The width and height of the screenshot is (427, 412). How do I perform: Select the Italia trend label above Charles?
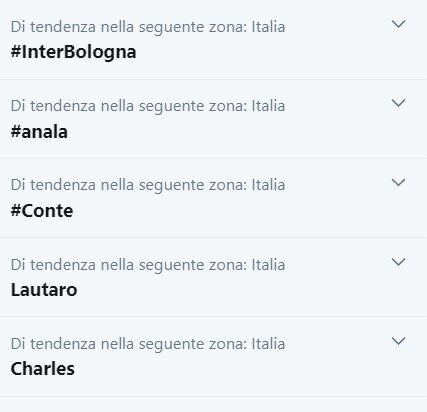(148, 344)
